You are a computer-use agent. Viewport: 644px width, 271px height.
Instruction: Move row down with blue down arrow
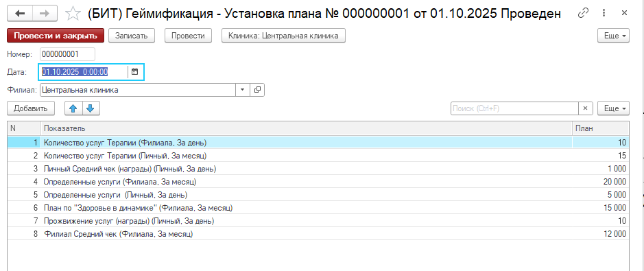[x=91, y=108]
